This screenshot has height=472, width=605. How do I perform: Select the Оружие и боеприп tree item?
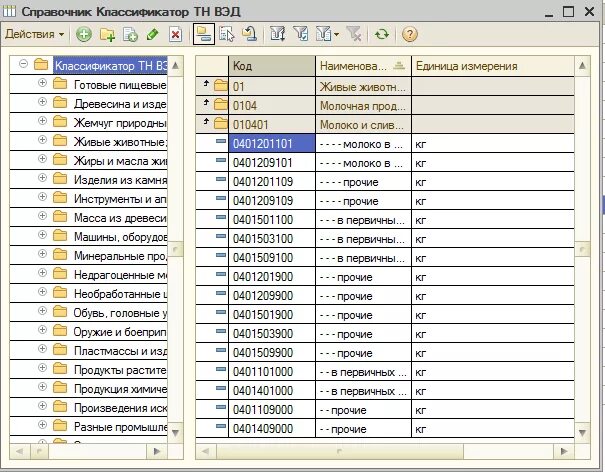(x=120, y=332)
